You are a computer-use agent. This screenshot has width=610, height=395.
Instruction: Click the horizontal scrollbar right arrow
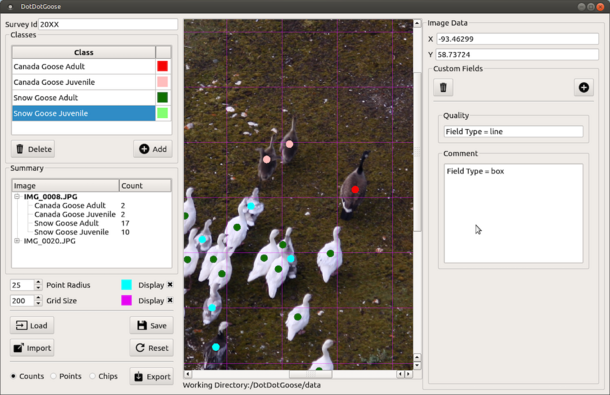(x=408, y=374)
